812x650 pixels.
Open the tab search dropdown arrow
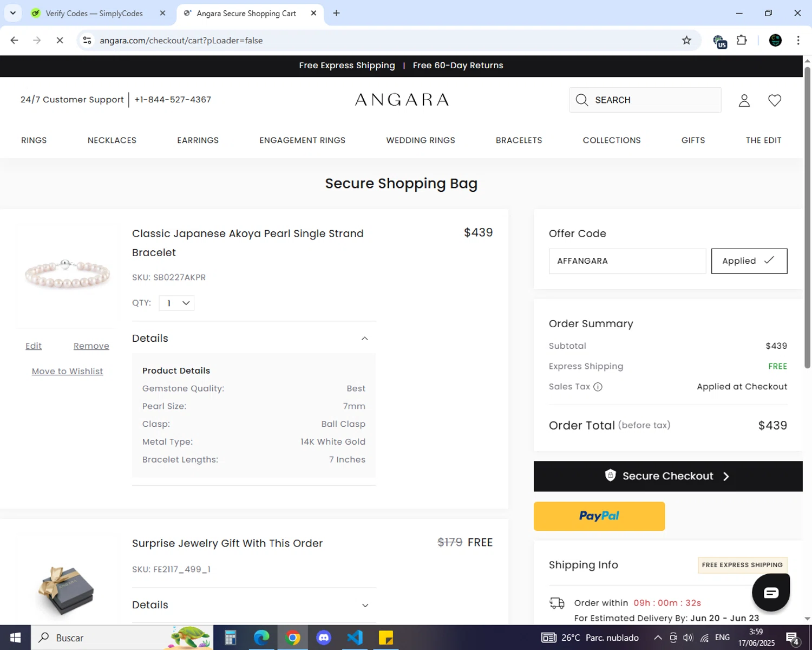pos(12,13)
